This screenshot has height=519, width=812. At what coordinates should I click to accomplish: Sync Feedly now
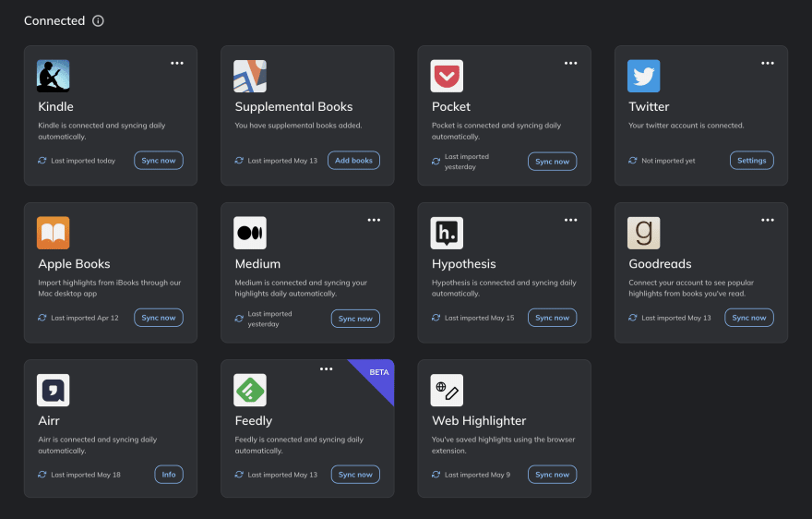tap(355, 475)
